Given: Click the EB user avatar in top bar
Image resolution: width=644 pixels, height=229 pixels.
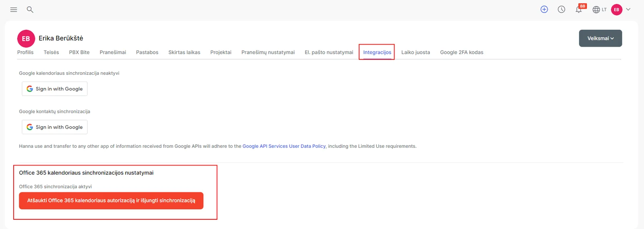Looking at the screenshot, I should pyautogui.click(x=617, y=10).
